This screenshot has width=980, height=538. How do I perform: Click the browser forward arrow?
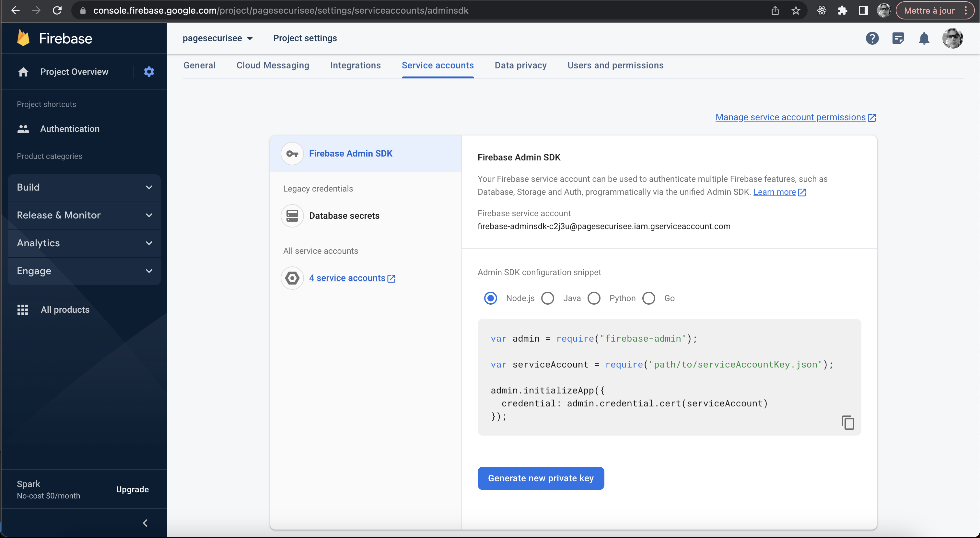pyautogui.click(x=36, y=10)
